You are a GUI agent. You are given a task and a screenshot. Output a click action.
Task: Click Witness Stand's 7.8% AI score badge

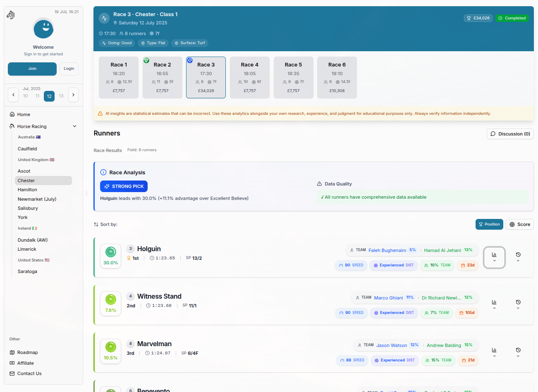tap(110, 304)
